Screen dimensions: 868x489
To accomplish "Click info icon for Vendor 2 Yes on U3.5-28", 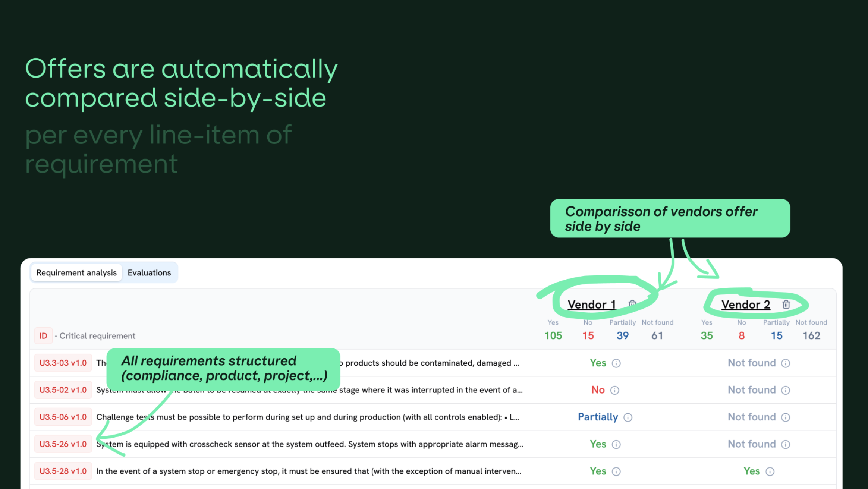I will coord(770,471).
